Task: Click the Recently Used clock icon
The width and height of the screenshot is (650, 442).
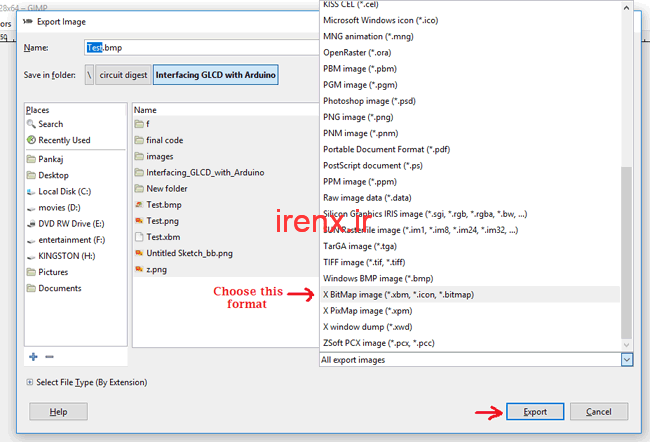Action: point(31,140)
